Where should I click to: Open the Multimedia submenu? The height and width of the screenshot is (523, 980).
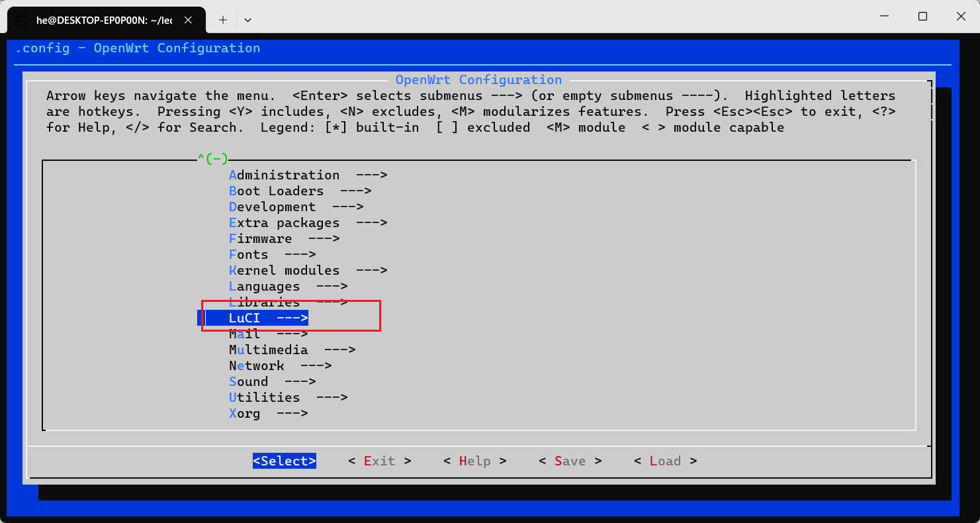tap(292, 350)
